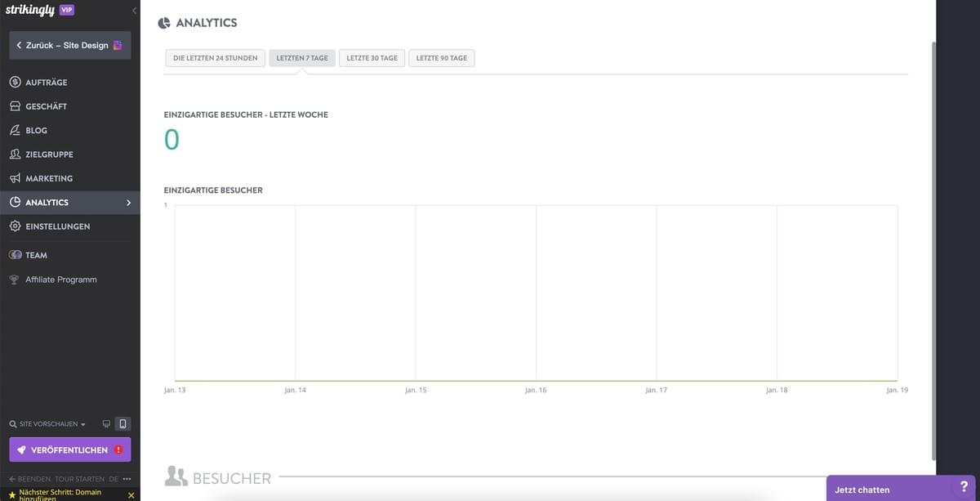Viewport: 980px width, 501px height.
Task: Select Letzte 30 Tage tab
Action: click(x=372, y=58)
